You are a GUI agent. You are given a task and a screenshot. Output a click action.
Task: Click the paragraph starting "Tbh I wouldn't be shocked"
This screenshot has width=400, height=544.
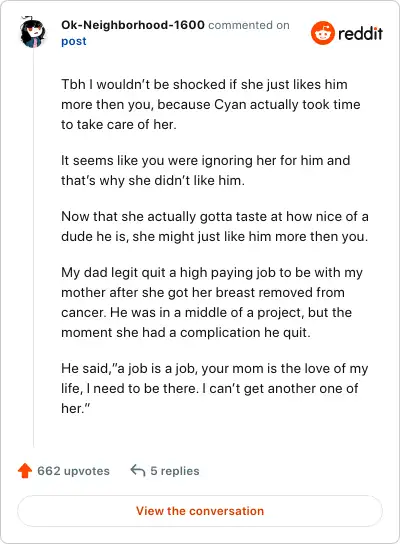pos(211,104)
